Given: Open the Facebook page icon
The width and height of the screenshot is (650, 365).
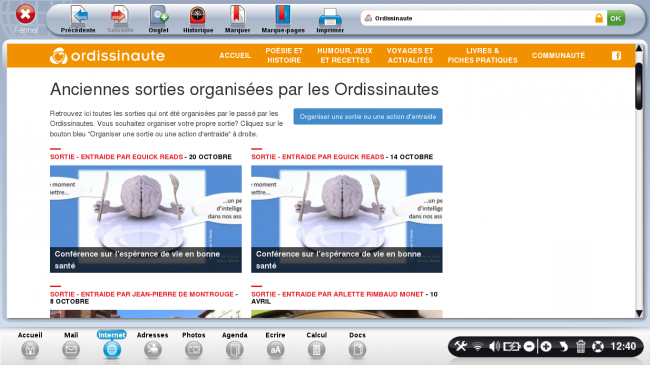Looking at the screenshot, I should (x=616, y=56).
